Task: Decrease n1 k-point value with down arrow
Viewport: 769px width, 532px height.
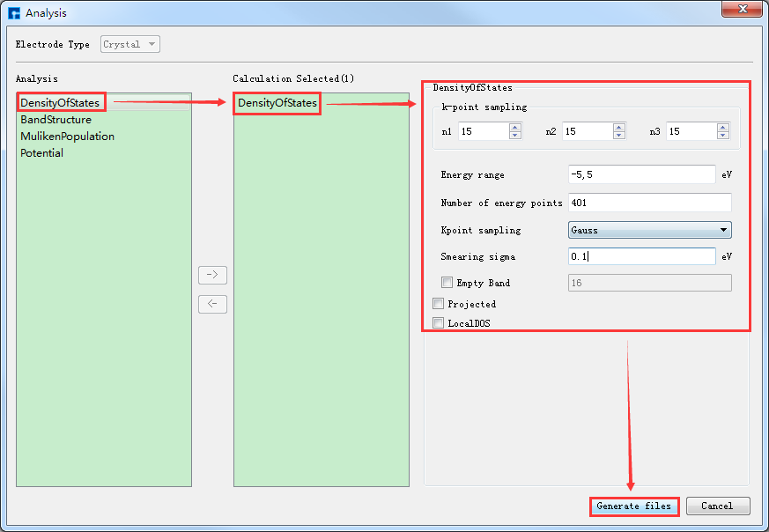Action: (x=515, y=135)
